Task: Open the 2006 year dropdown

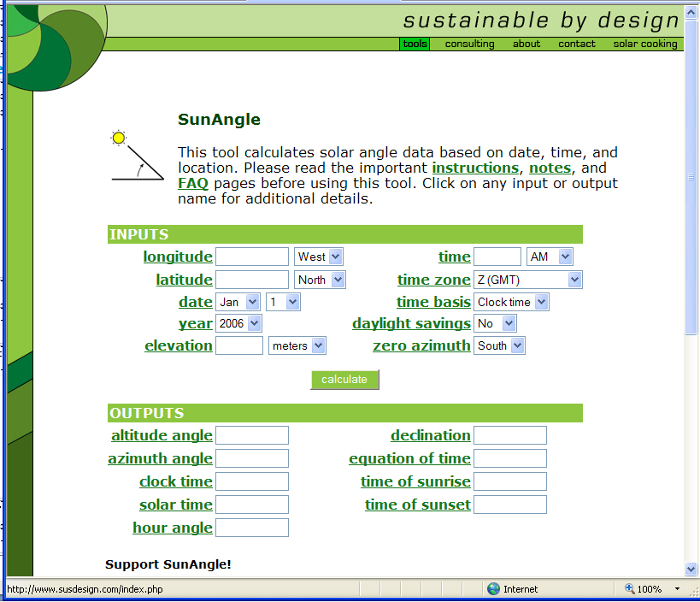Action: click(238, 323)
